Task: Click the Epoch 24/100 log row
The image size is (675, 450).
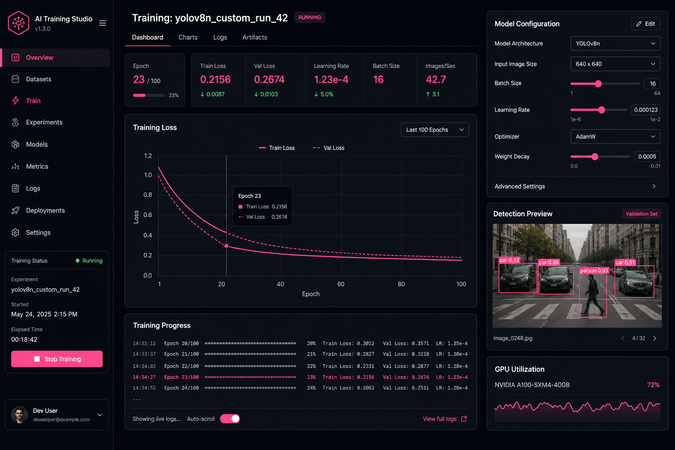Action: pyautogui.click(x=300, y=388)
